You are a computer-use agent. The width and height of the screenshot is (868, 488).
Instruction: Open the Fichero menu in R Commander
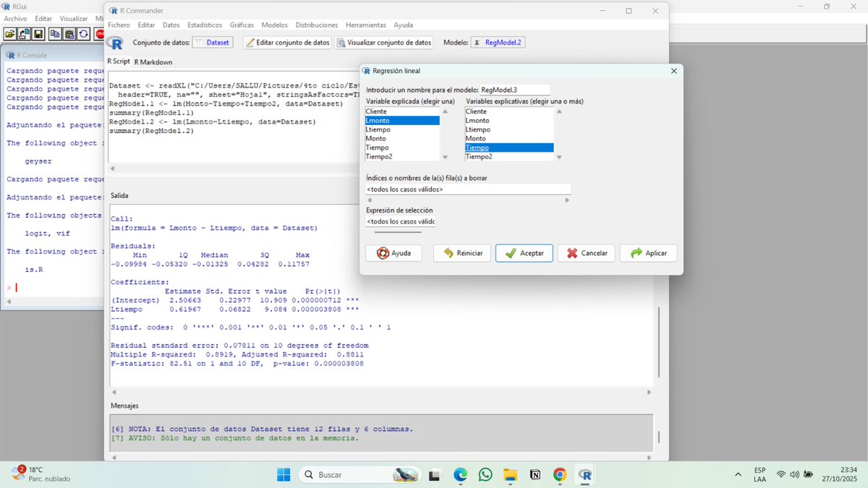coord(119,25)
